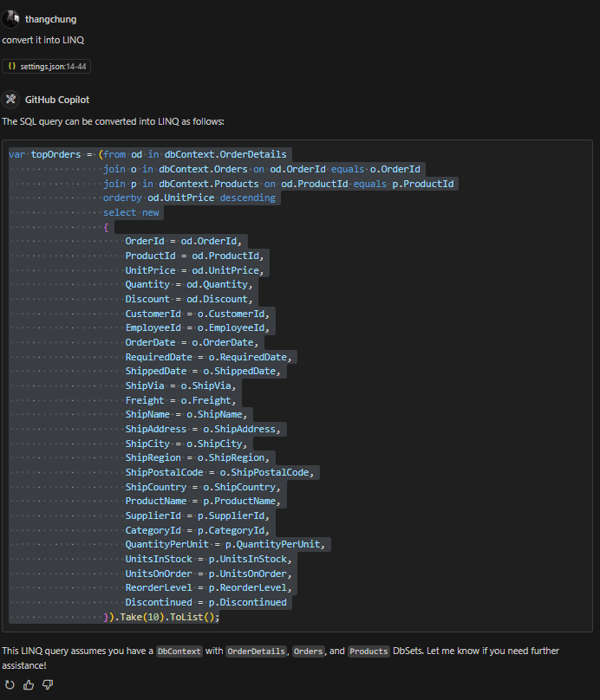Screen dimensions: 600x700
Task: Click the thumbs up icon
Action: pyautogui.click(x=29, y=684)
